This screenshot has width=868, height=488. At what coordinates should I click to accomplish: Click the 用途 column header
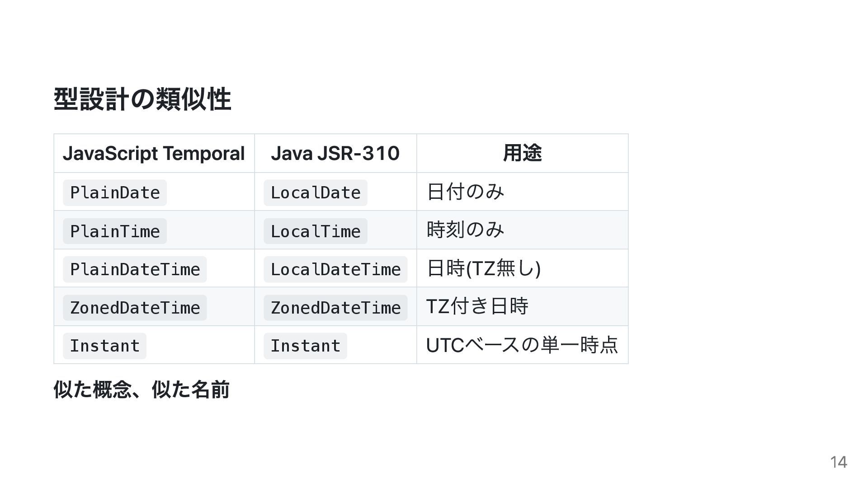[522, 153]
